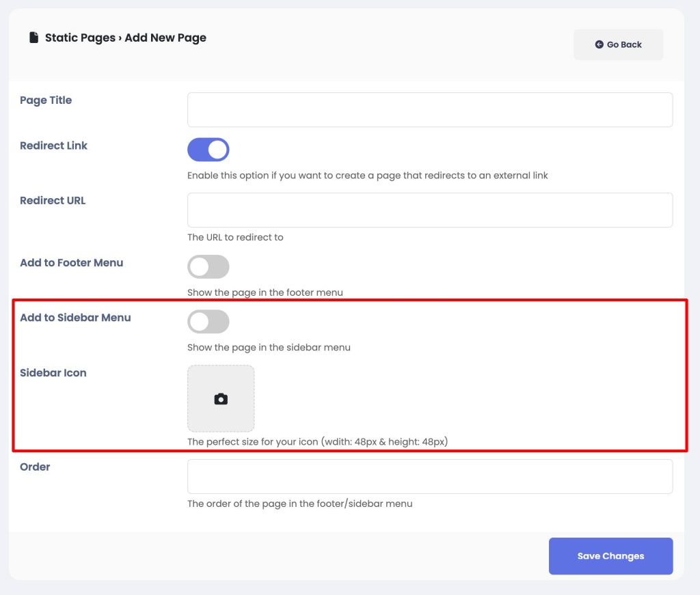
Task: Enable the Add to Sidebar Menu toggle
Action: pyautogui.click(x=208, y=322)
